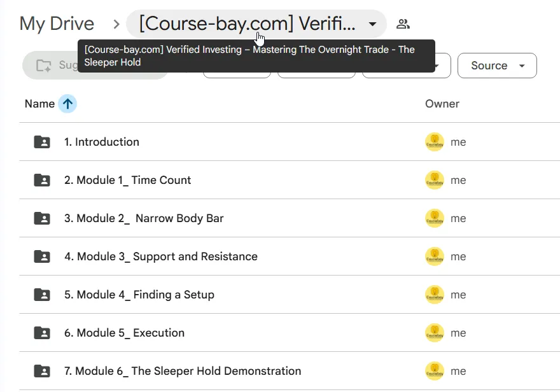
Task: Click the folder icon of Support and Resistance
Action: [42, 256]
